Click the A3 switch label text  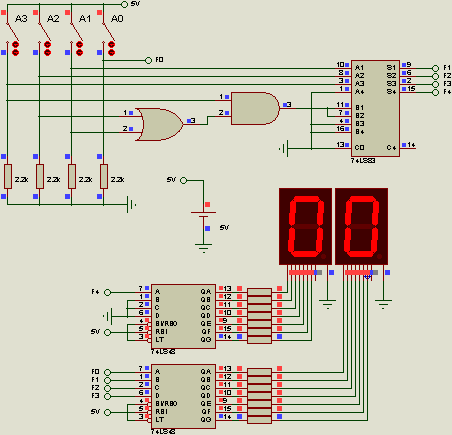click(21, 19)
